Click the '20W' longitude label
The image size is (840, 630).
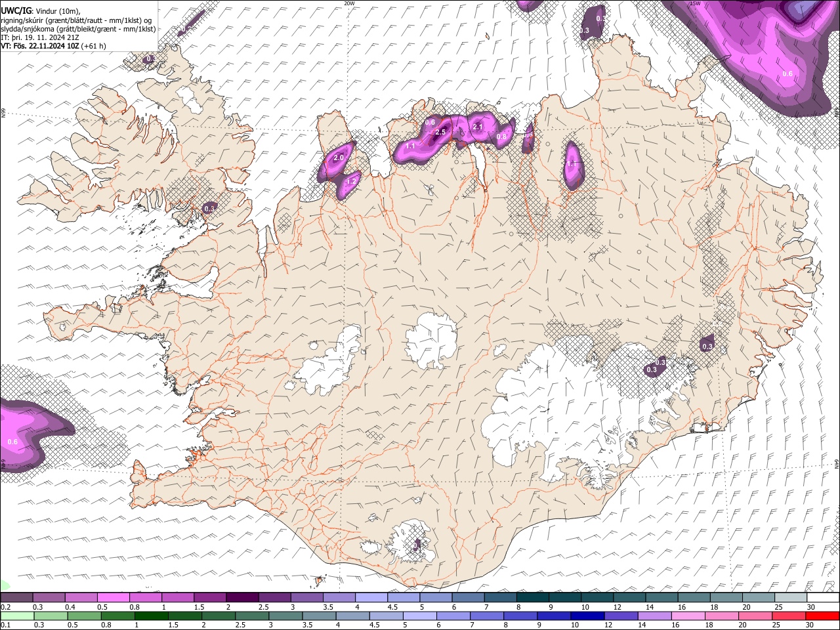tap(349, 3)
